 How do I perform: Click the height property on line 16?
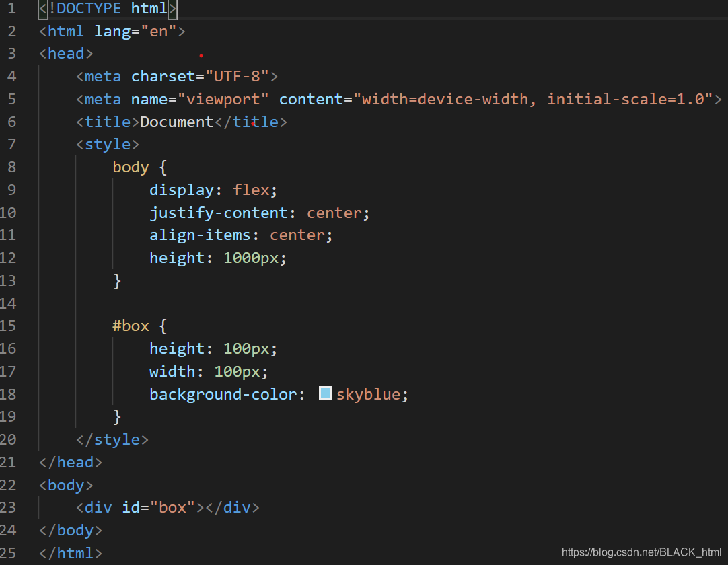tap(177, 348)
